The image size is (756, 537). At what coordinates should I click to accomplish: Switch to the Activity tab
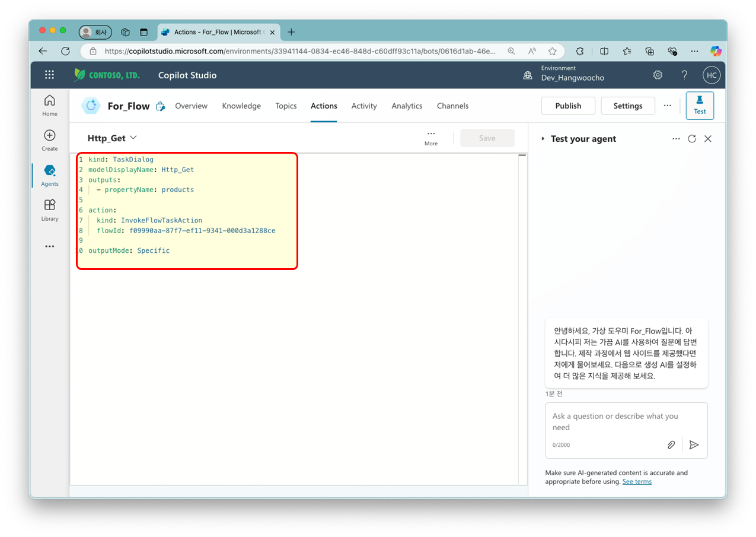(x=364, y=106)
